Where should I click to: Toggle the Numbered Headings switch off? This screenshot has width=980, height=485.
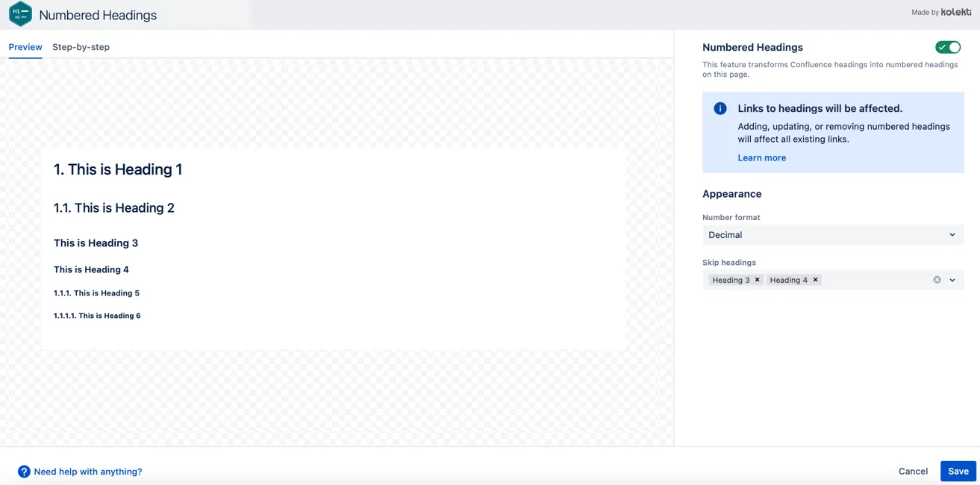coord(948,47)
